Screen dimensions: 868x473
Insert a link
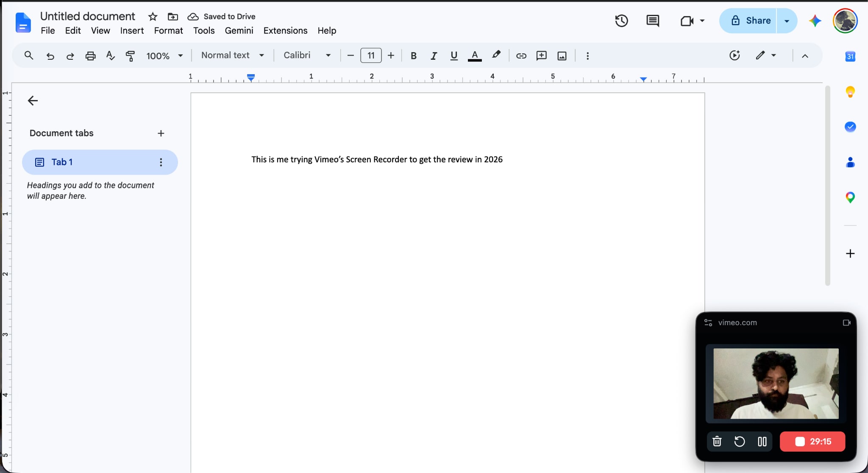tap(521, 56)
